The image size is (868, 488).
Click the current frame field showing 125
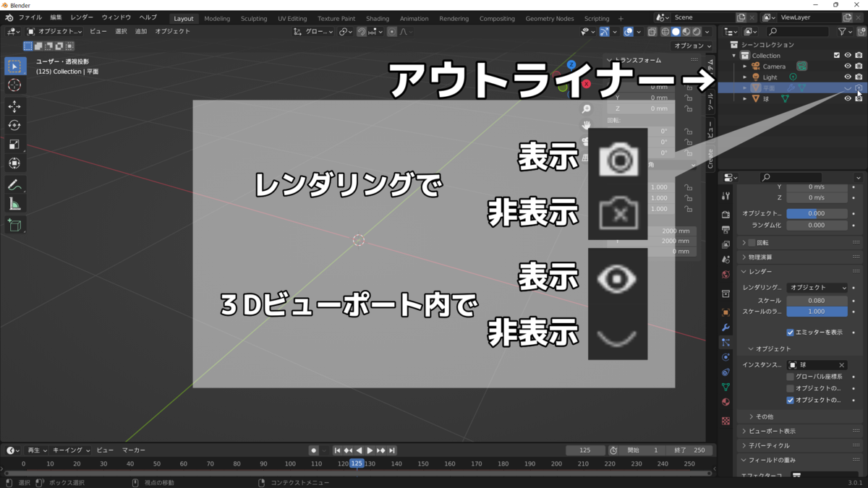pos(585,450)
